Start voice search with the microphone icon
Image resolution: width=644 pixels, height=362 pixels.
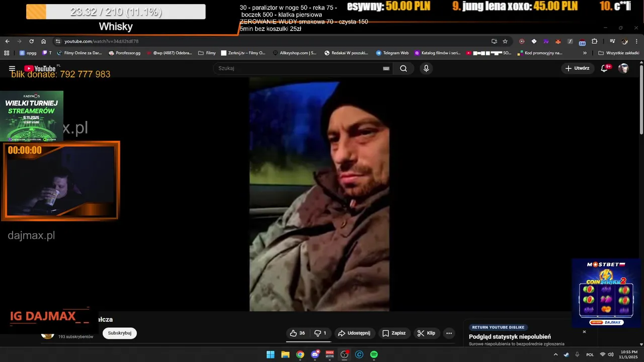426,68
